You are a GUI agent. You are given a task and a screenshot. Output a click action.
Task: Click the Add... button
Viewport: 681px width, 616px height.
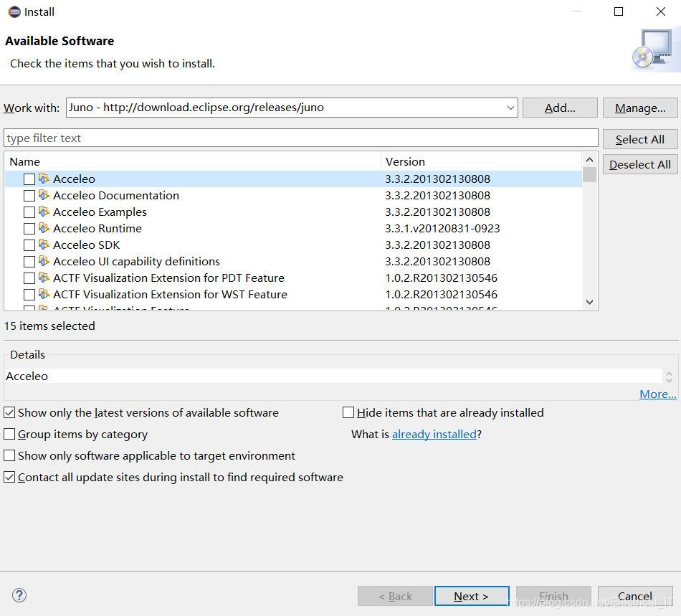pyautogui.click(x=560, y=108)
